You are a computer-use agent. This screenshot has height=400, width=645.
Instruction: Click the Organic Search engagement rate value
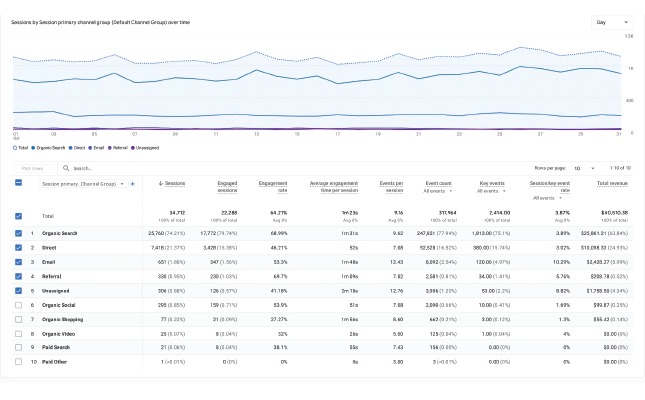(x=280, y=233)
